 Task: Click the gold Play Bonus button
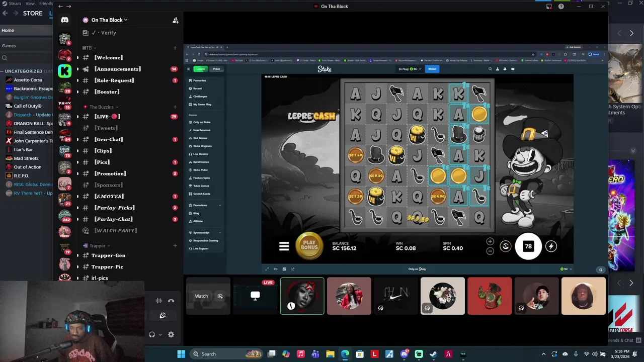pyautogui.click(x=309, y=246)
